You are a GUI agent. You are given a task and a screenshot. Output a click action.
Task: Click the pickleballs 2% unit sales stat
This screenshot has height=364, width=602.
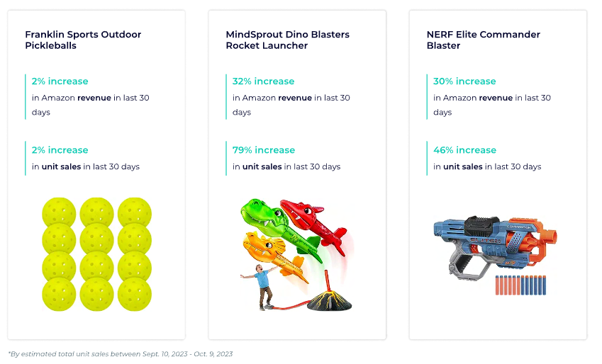point(86,158)
